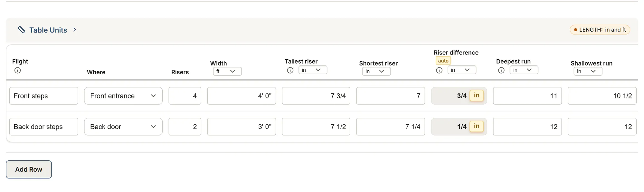Edit the Front steps flight name field
The image size is (644, 192).
tap(44, 96)
